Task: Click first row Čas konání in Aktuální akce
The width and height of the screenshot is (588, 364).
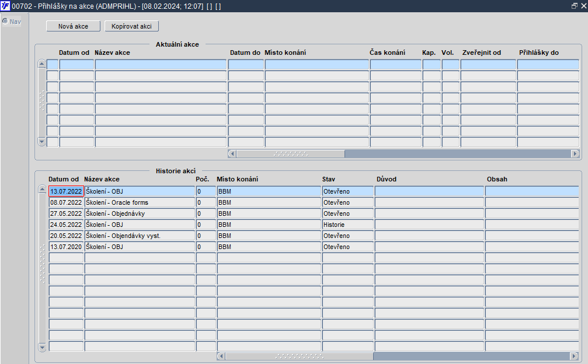Action: (396, 64)
